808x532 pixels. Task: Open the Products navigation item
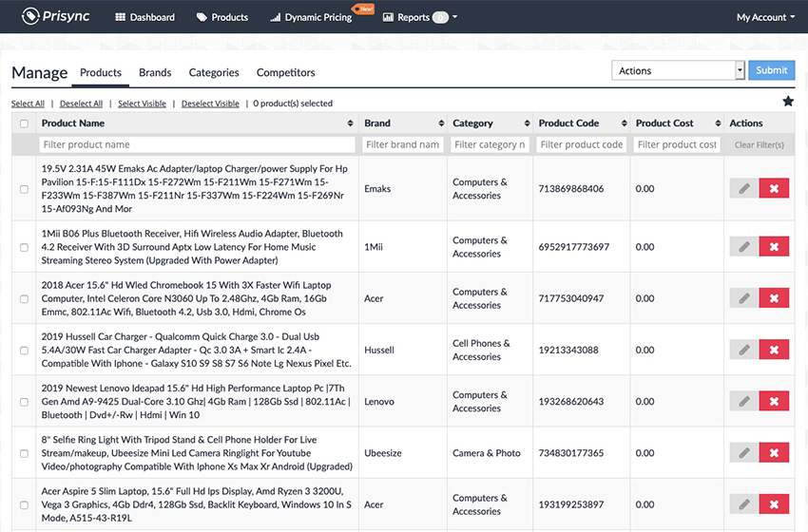[222, 17]
